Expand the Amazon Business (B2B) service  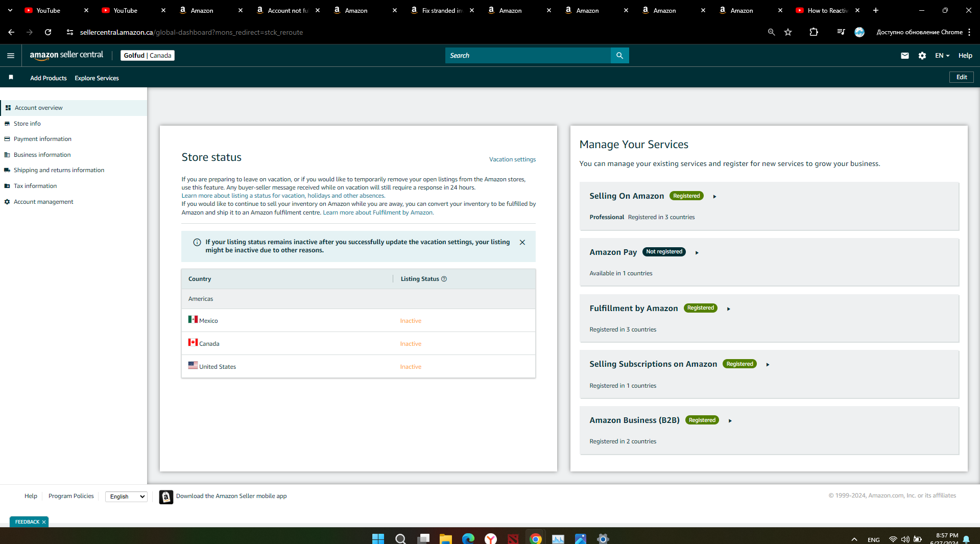click(x=730, y=421)
